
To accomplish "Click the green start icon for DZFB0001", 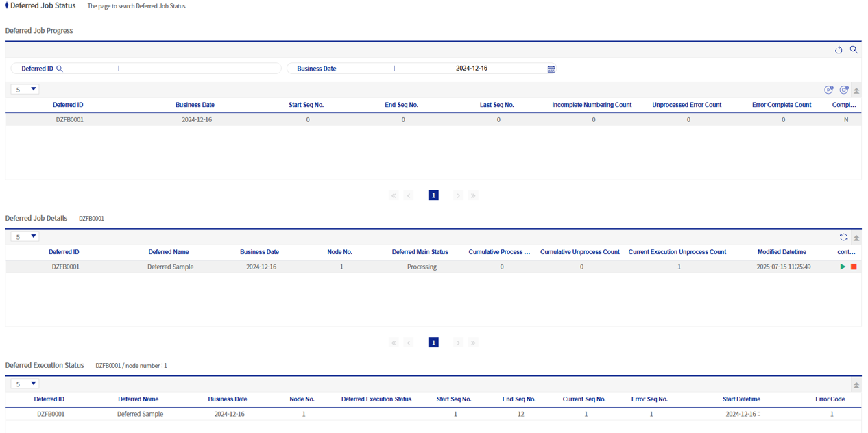I will click(843, 267).
